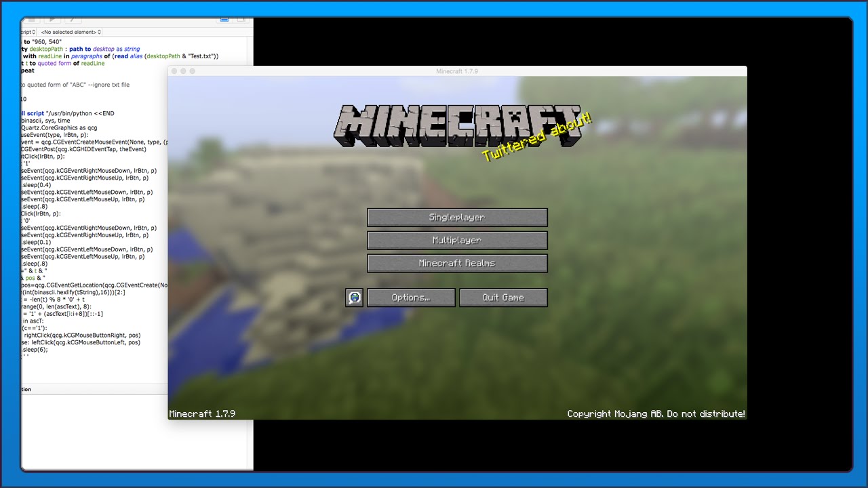The height and width of the screenshot is (488, 868).
Task: Start a Singleplayer game
Action: click(x=457, y=218)
